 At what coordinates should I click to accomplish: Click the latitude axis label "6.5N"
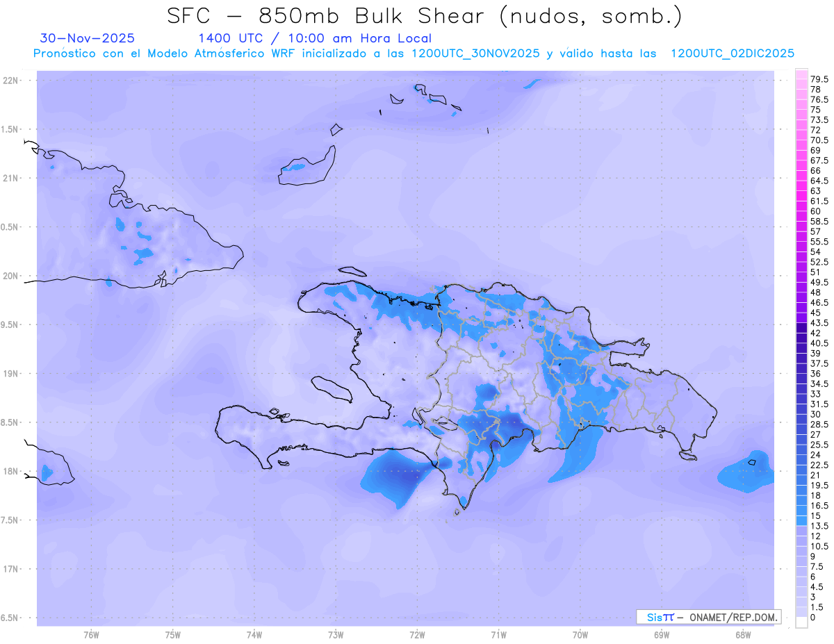click(10, 618)
